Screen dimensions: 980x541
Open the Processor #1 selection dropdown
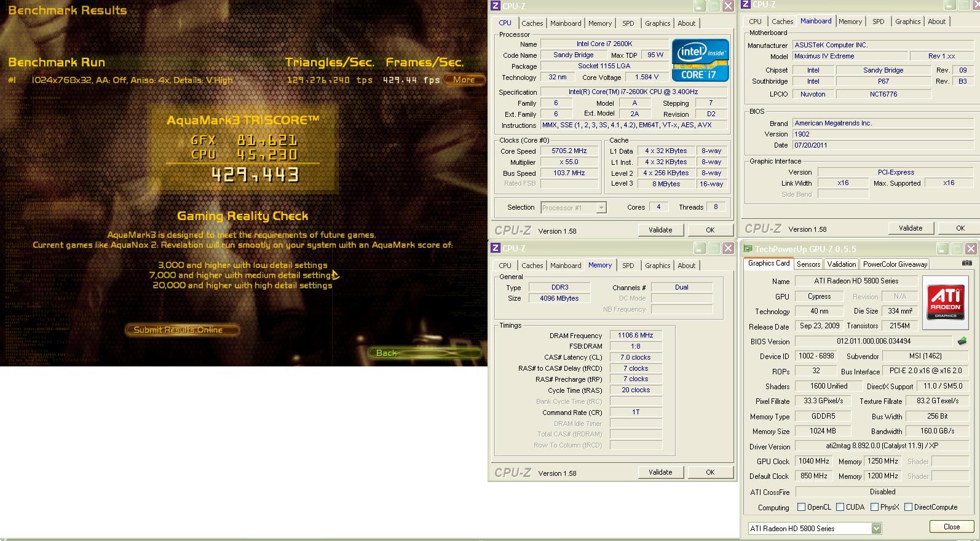(601, 208)
